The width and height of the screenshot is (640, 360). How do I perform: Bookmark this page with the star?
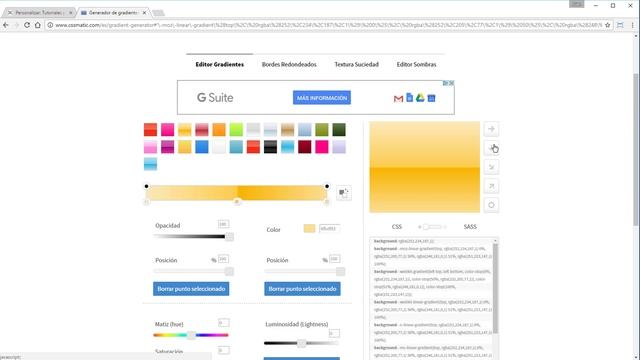coord(607,25)
